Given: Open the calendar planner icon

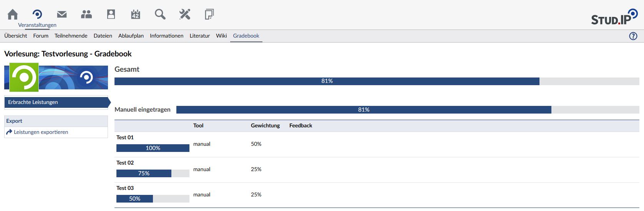Looking at the screenshot, I should tap(136, 15).
